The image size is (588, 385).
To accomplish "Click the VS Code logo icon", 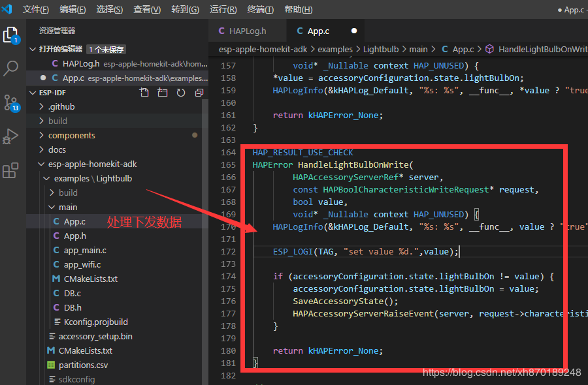I will [7, 8].
